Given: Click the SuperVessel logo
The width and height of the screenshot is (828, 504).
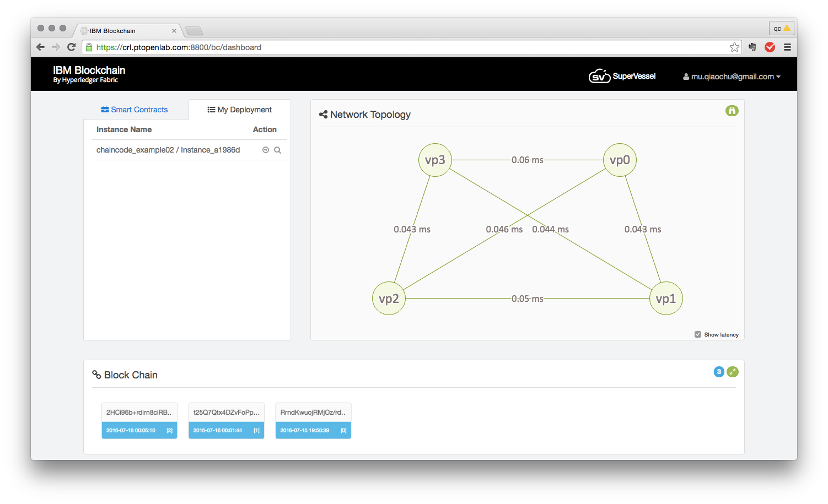Looking at the screenshot, I should click(x=622, y=76).
